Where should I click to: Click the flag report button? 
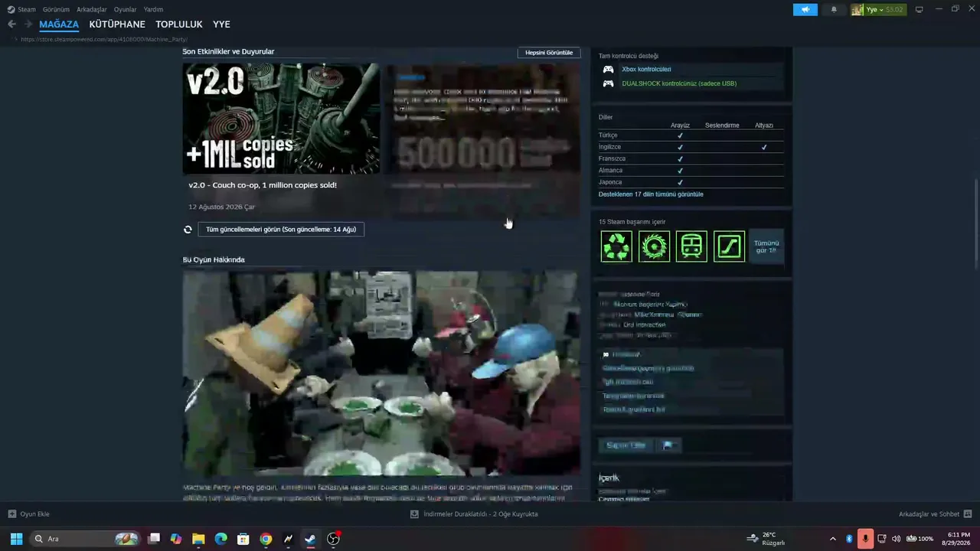[x=668, y=445]
